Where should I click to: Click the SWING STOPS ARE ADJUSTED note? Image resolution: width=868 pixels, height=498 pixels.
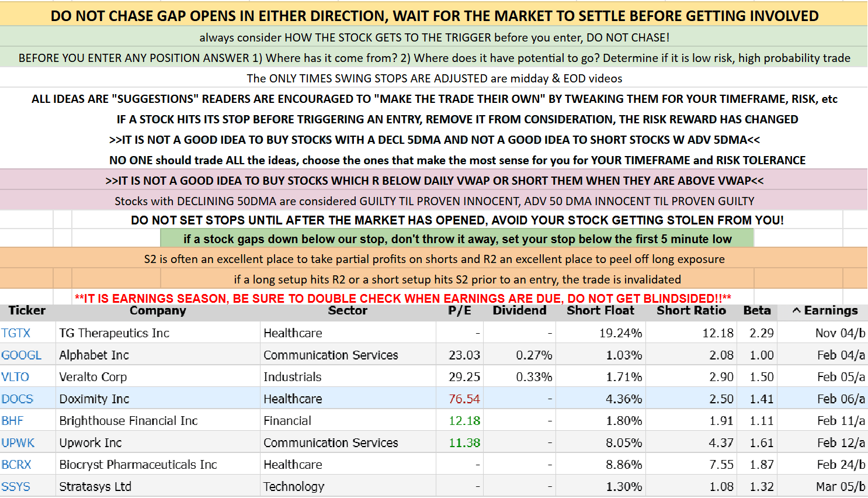[434, 78]
